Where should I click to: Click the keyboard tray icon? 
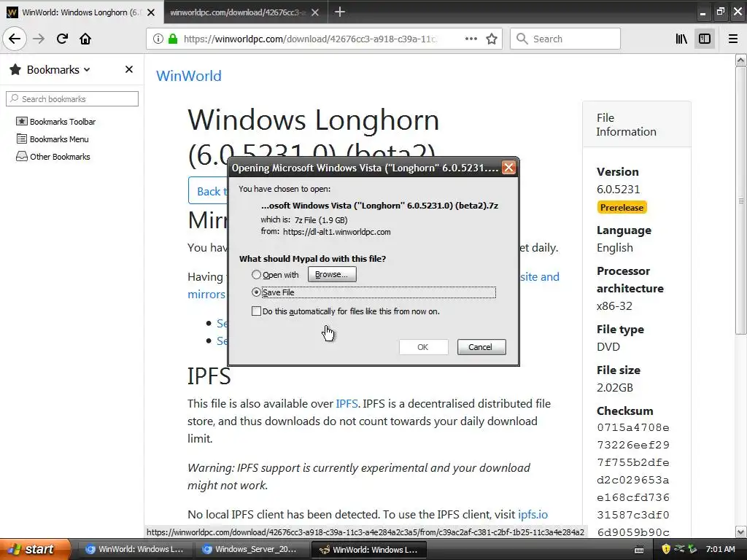tap(639, 550)
